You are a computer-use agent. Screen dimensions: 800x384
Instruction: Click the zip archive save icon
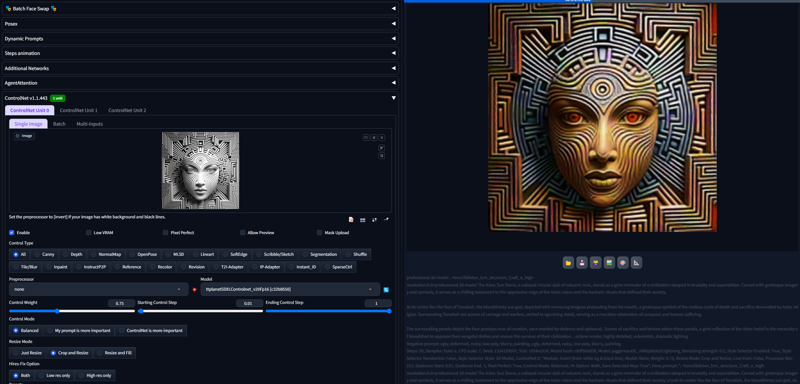(x=595, y=263)
